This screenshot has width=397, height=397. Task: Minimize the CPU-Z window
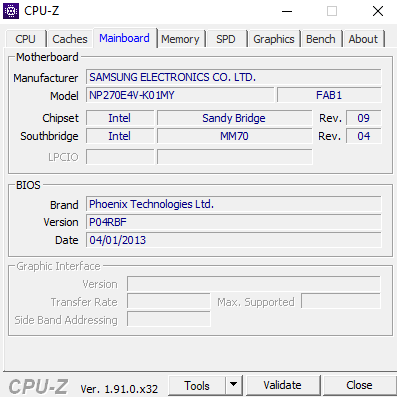point(287,11)
